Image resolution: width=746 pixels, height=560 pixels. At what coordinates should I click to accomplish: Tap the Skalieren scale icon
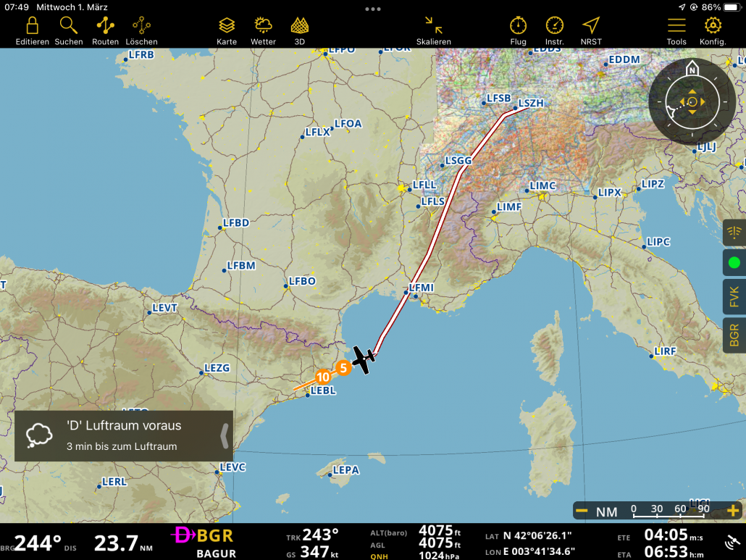[x=434, y=28]
